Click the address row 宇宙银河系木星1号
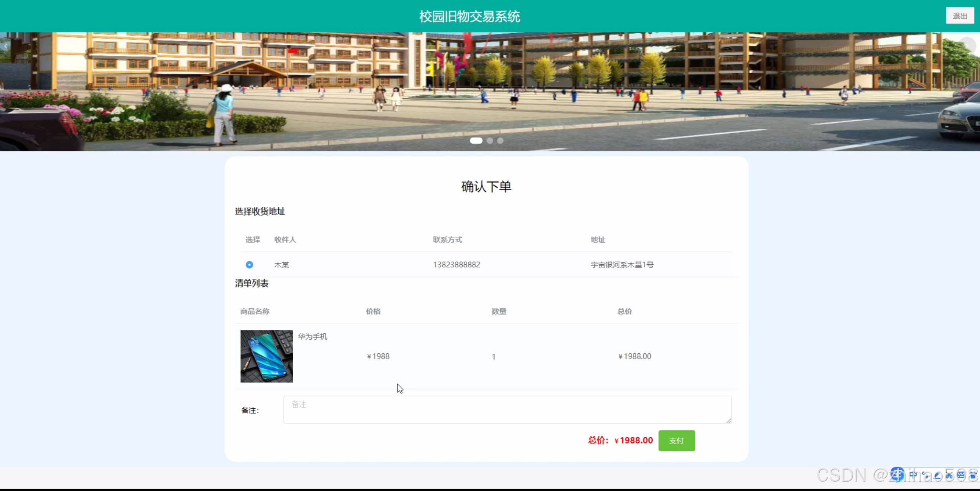 click(622, 265)
